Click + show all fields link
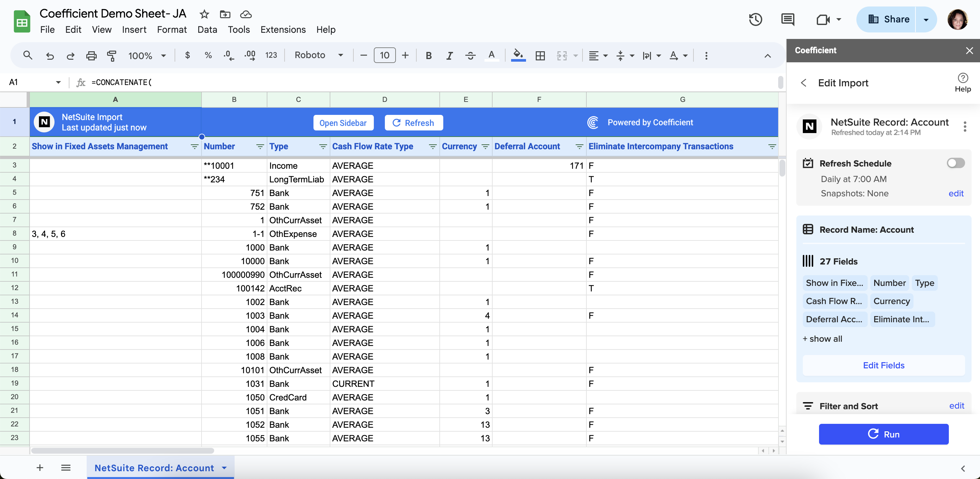 [823, 338]
